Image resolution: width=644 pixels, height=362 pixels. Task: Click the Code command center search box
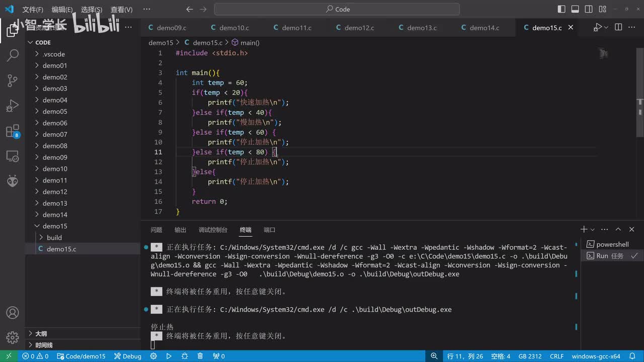pyautogui.click(x=337, y=9)
